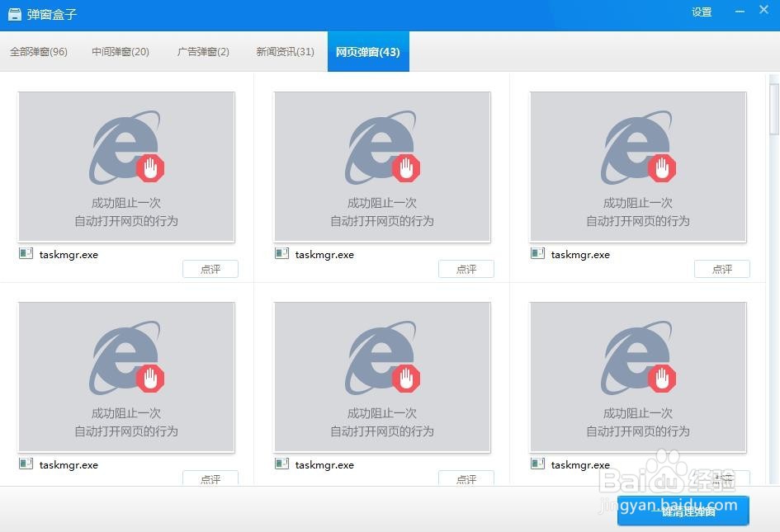Viewport: 780px width, 532px height.
Task: Click red stop-hand badge on bottom-right card
Action: tap(662, 379)
